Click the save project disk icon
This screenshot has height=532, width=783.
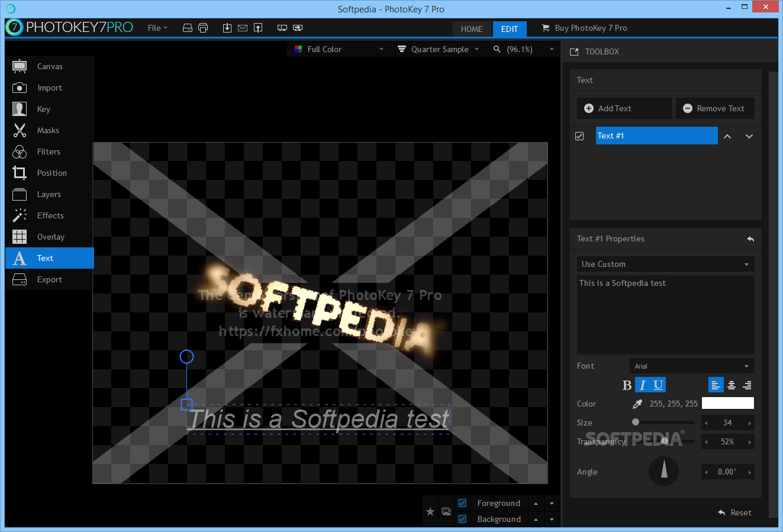pos(188,28)
